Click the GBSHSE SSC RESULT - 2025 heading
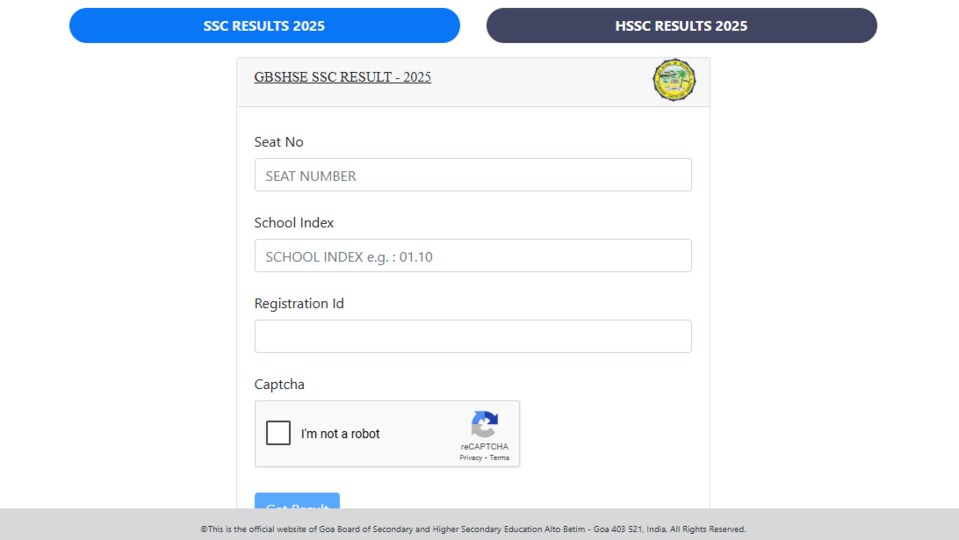Image resolution: width=959 pixels, height=540 pixels. point(342,77)
